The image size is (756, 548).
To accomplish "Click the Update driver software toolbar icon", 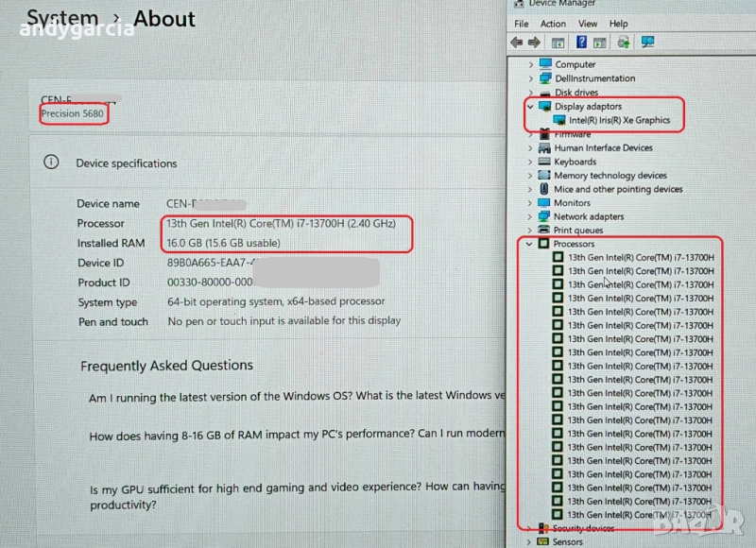I will 623,43.
